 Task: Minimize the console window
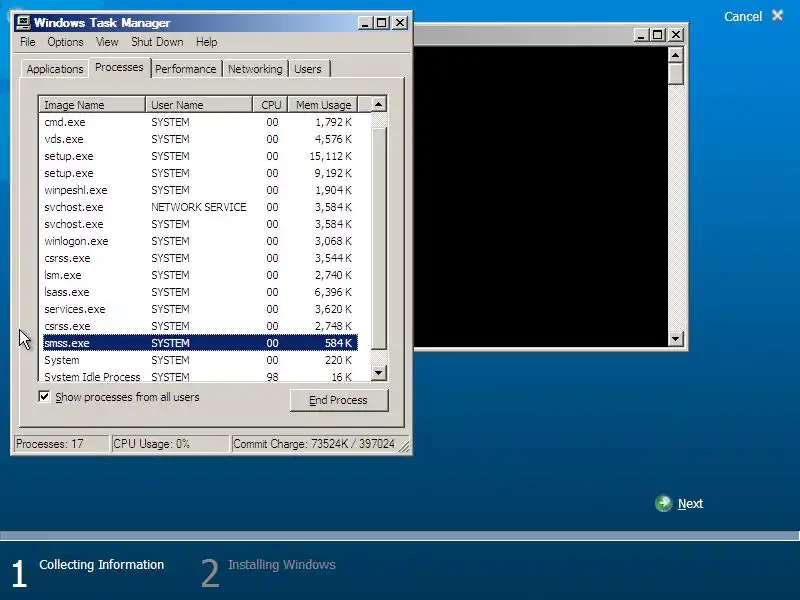coord(641,35)
